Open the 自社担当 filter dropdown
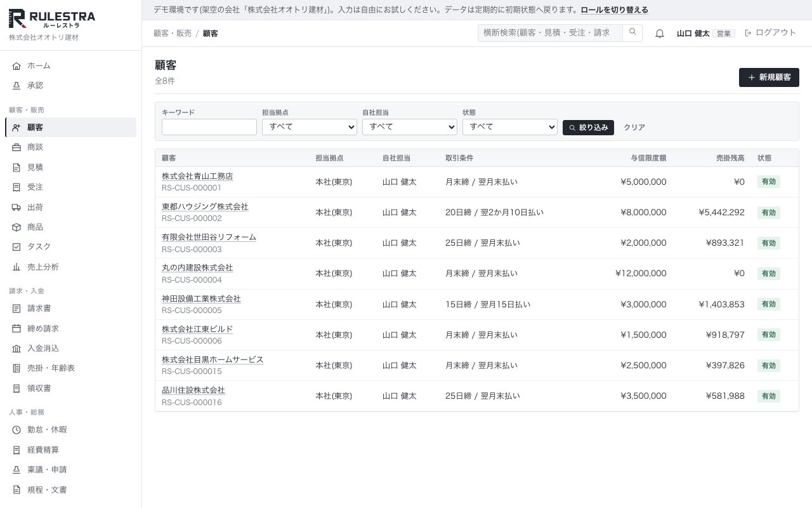This screenshot has height=508, width=812. pyautogui.click(x=410, y=127)
